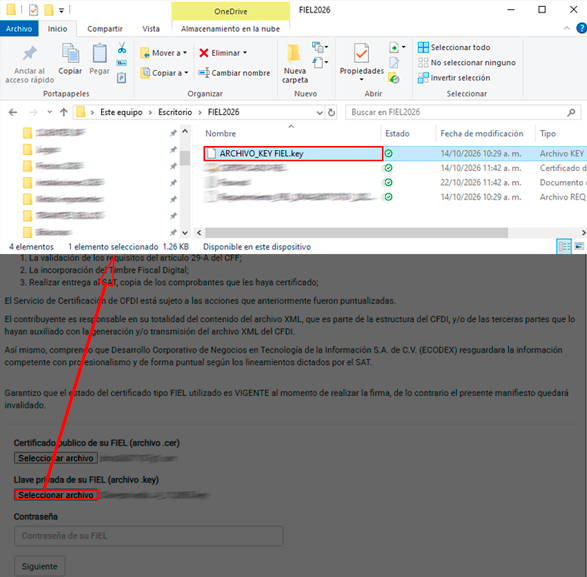
Task: Click the scissors Cortar icon
Action: 122,48
